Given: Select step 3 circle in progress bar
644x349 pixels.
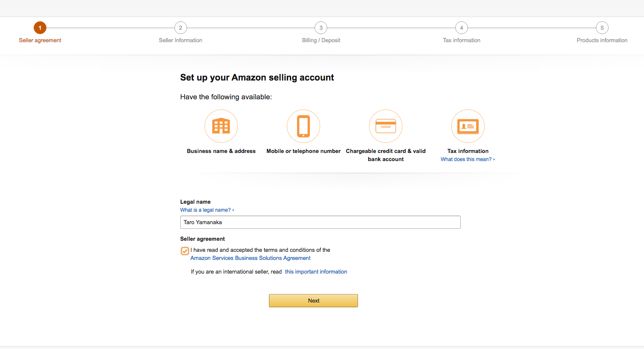Looking at the screenshot, I should point(321,28).
